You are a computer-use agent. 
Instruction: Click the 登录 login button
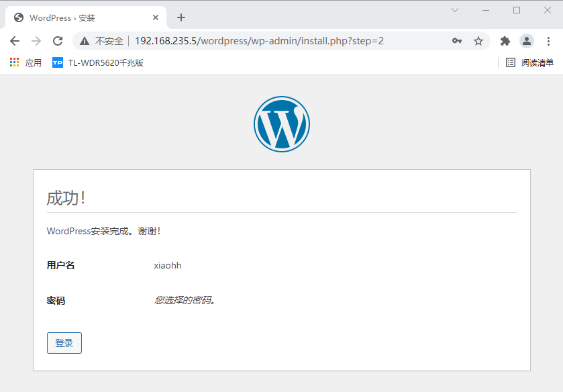tap(64, 343)
